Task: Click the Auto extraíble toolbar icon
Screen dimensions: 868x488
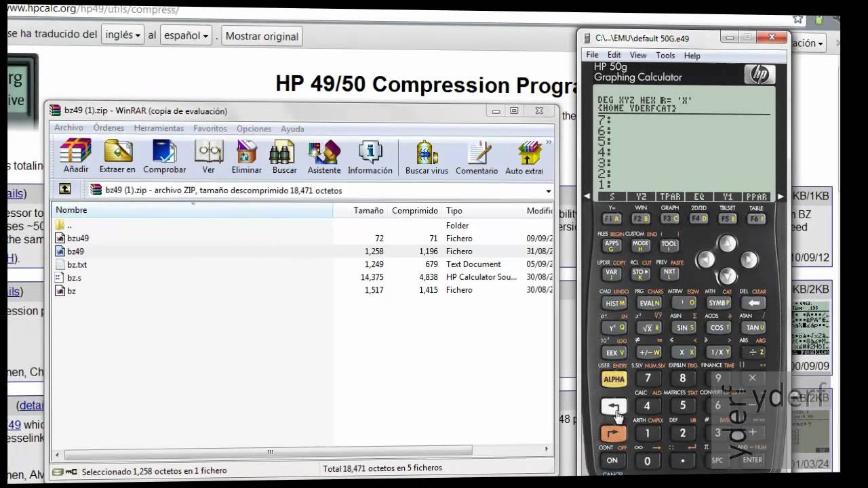Action: point(525,157)
